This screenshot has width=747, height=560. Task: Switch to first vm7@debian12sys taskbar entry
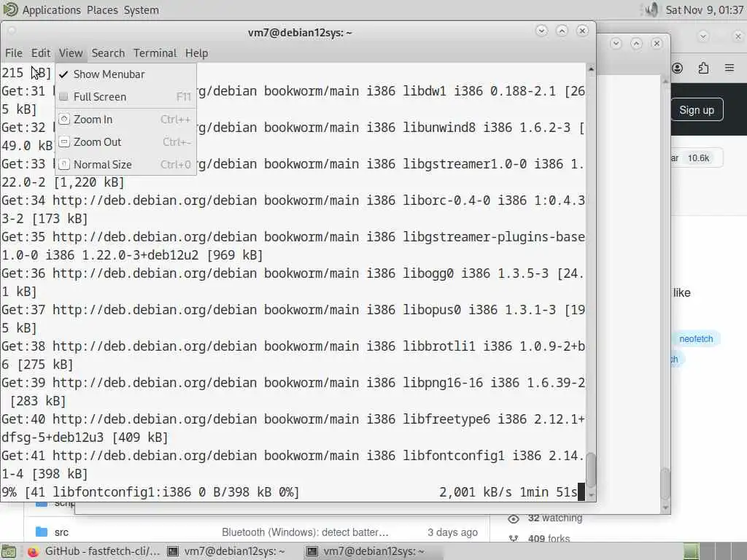coord(227,551)
